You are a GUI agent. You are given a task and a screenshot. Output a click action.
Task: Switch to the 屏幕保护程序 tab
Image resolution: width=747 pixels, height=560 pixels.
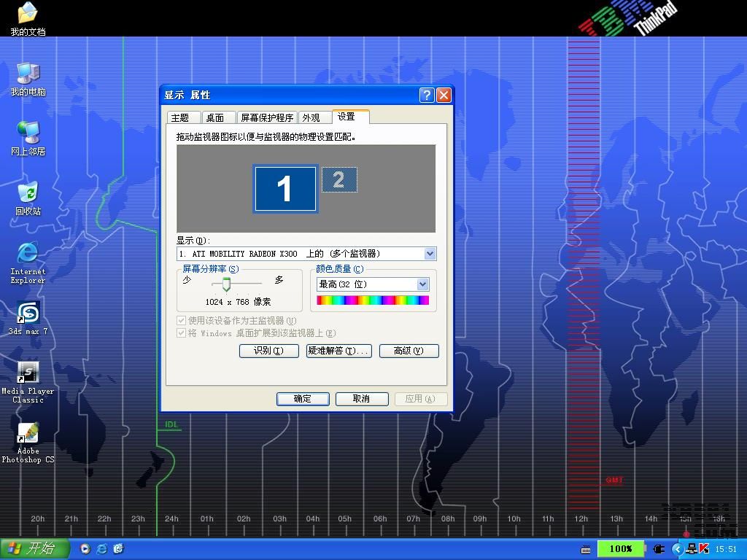(267, 117)
